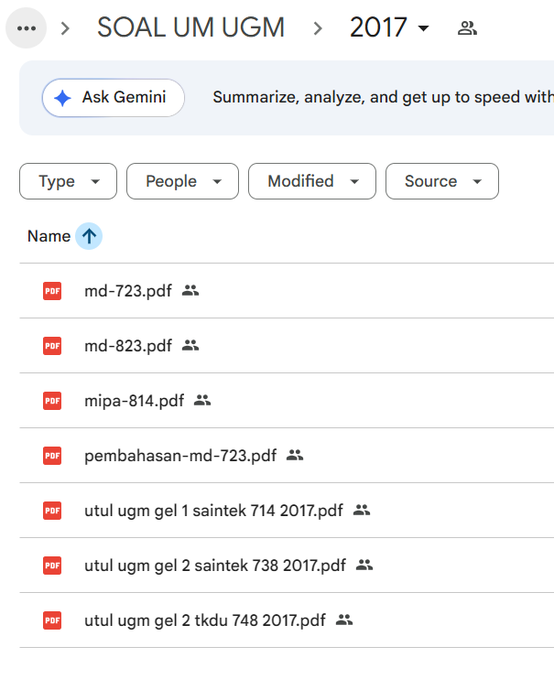Image resolution: width=554 pixels, height=679 pixels.
Task: Click shared icon next to saintek 714 file
Action: click(x=361, y=510)
